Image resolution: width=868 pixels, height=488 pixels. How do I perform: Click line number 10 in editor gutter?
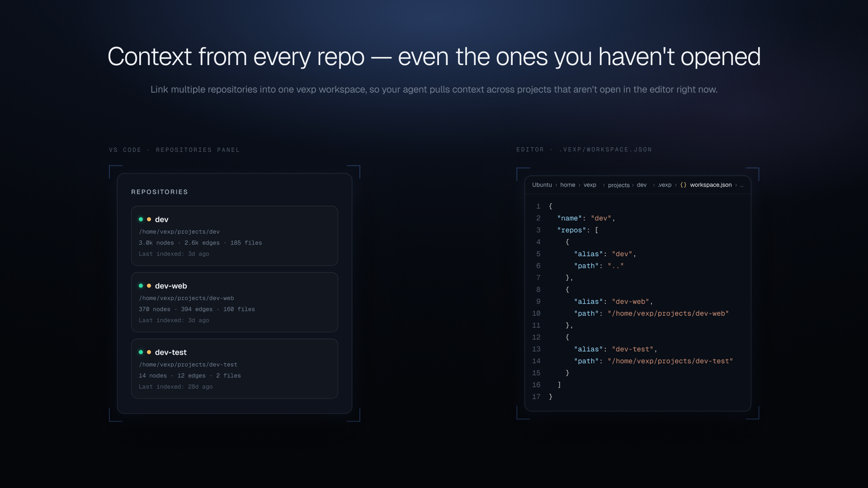(536, 314)
